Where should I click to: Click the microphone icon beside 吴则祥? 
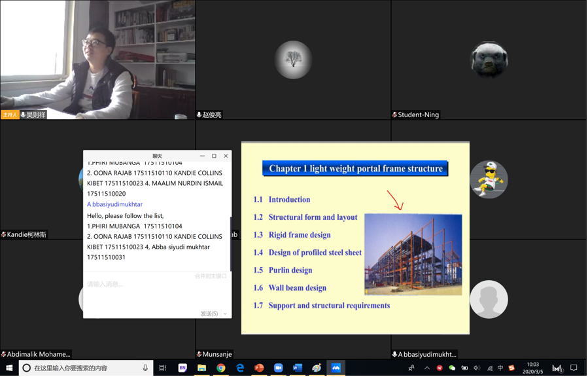click(24, 115)
